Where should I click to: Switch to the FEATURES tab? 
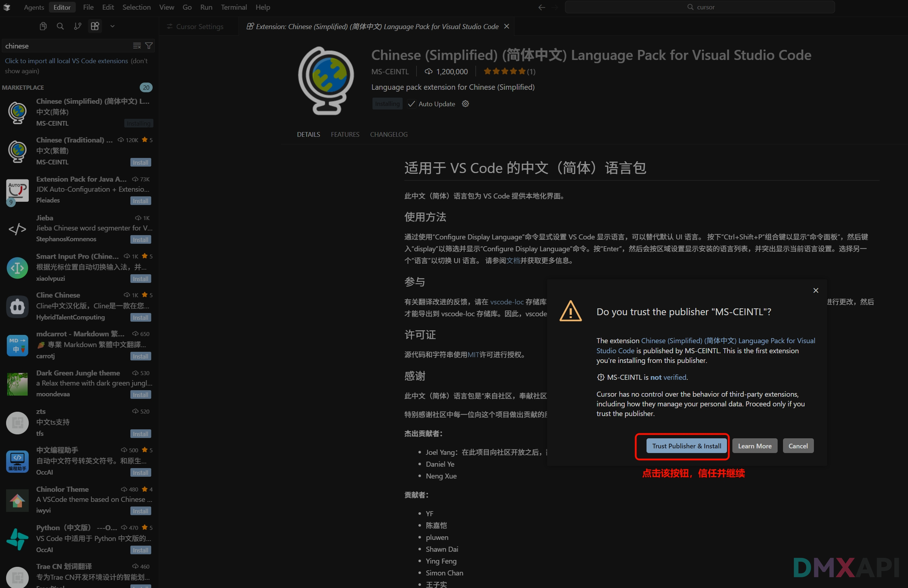(345, 134)
